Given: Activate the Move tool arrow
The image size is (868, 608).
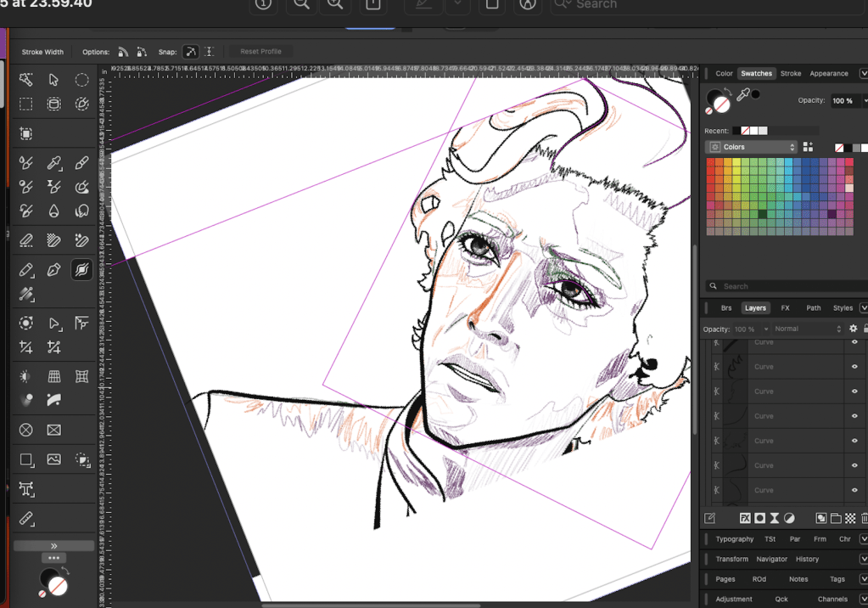Looking at the screenshot, I should (x=54, y=80).
